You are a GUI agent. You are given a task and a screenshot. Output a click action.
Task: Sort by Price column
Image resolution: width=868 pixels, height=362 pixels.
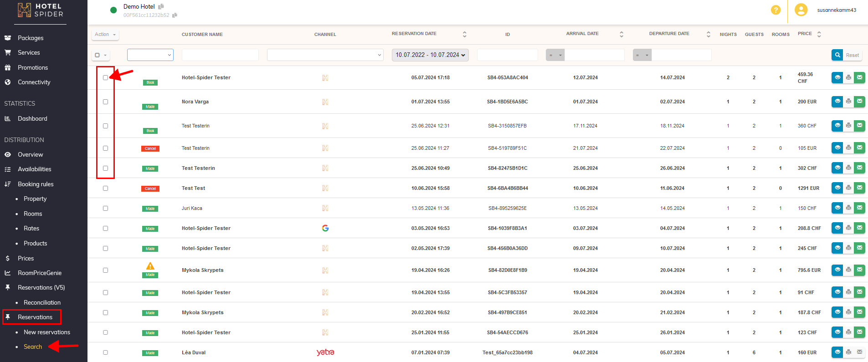819,34
